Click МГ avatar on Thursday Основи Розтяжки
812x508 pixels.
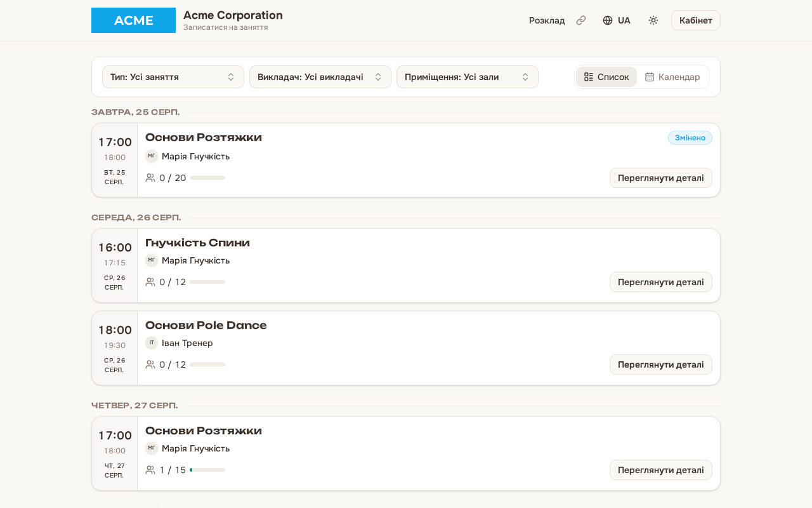point(152,448)
